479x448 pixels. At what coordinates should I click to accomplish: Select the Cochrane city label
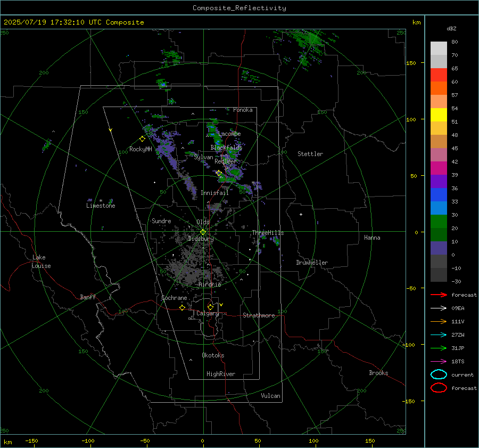[174, 298]
